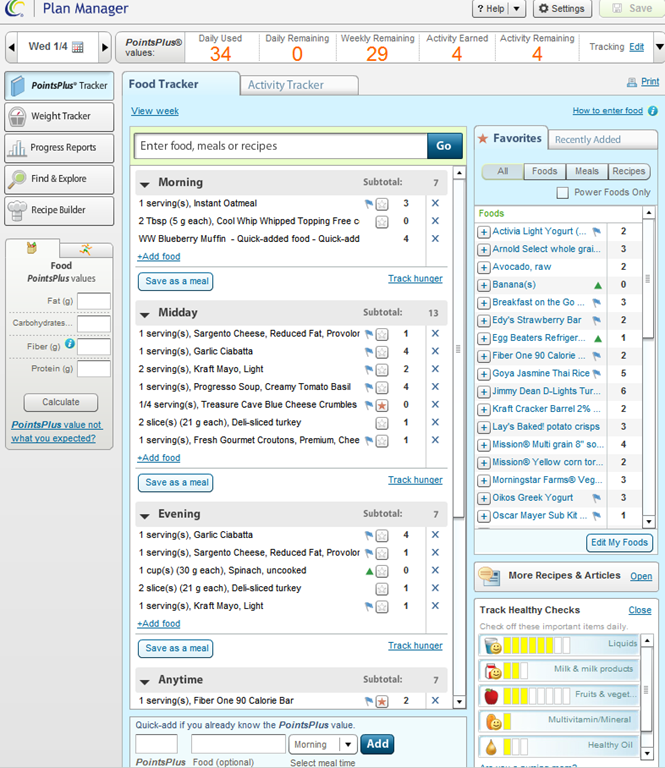Screen dimensions: 665x768
Task: Toggle favorite star for Midday Deli-sliced turkey
Action: pyautogui.click(x=382, y=423)
